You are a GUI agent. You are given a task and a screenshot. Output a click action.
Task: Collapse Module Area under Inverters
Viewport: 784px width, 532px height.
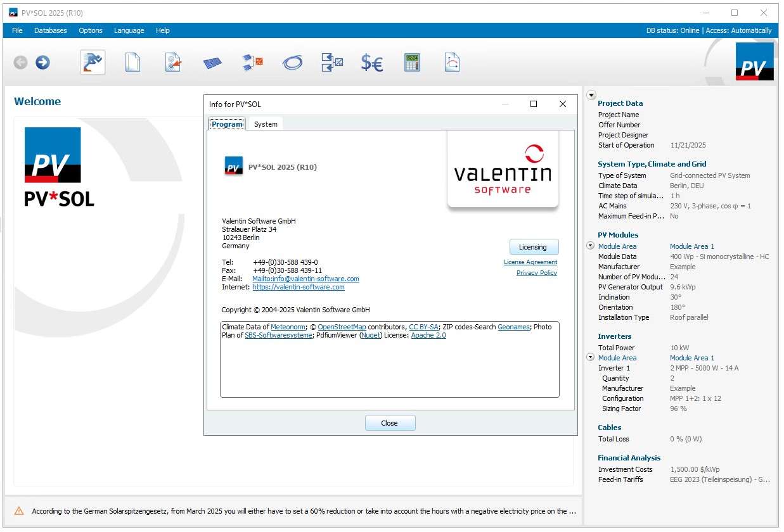tap(591, 357)
